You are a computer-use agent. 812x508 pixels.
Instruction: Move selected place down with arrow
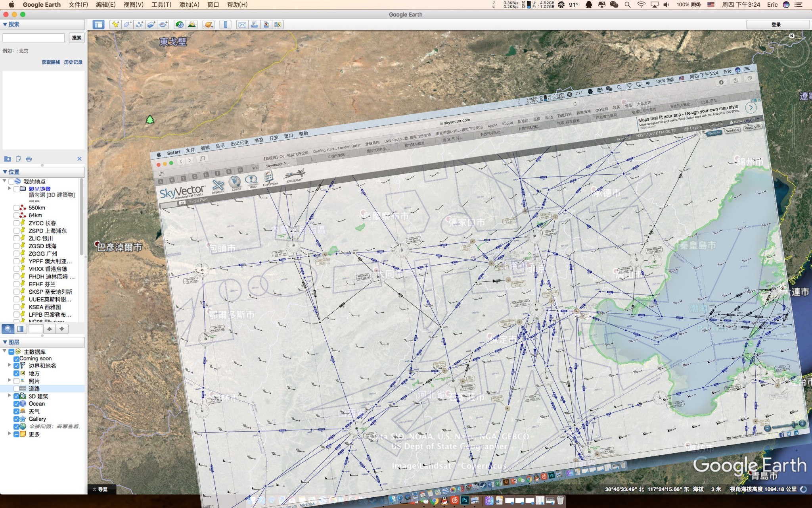click(62, 329)
